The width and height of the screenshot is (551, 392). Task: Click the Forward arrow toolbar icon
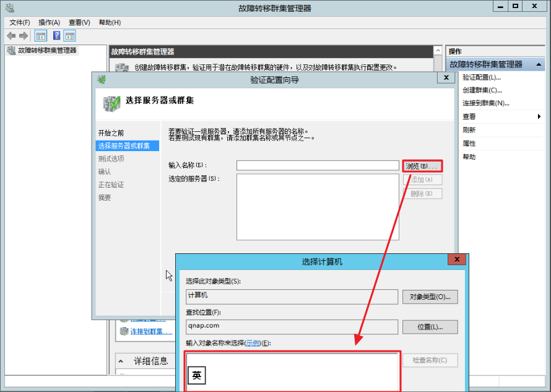[x=24, y=35]
